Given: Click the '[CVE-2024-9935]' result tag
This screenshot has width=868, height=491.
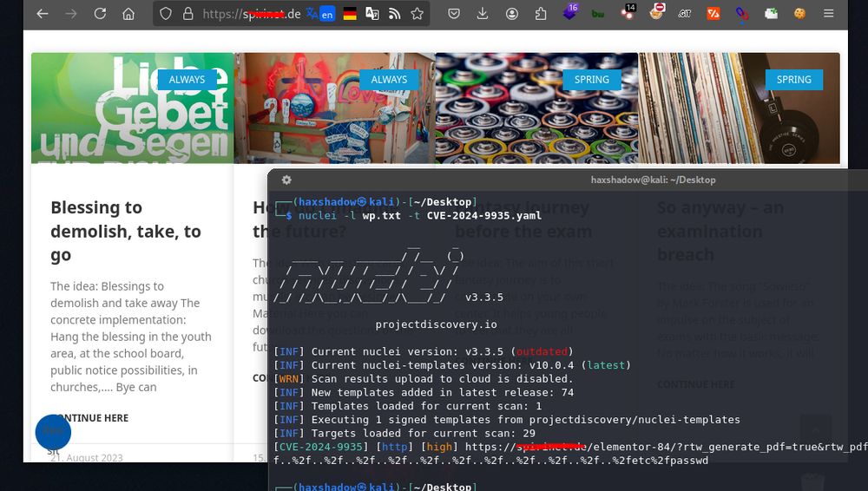Looking at the screenshot, I should coord(321,447).
